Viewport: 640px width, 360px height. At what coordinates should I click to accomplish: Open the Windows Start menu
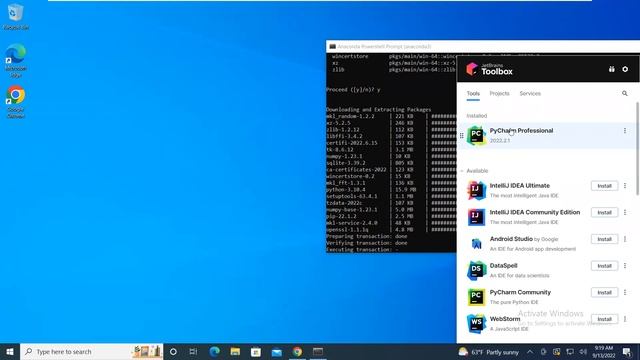tap(10, 351)
